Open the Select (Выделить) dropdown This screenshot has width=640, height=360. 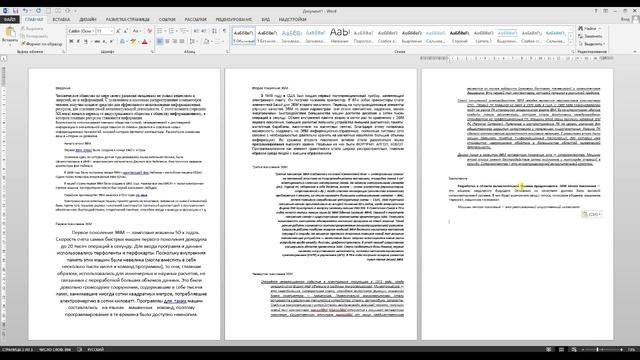591,44
